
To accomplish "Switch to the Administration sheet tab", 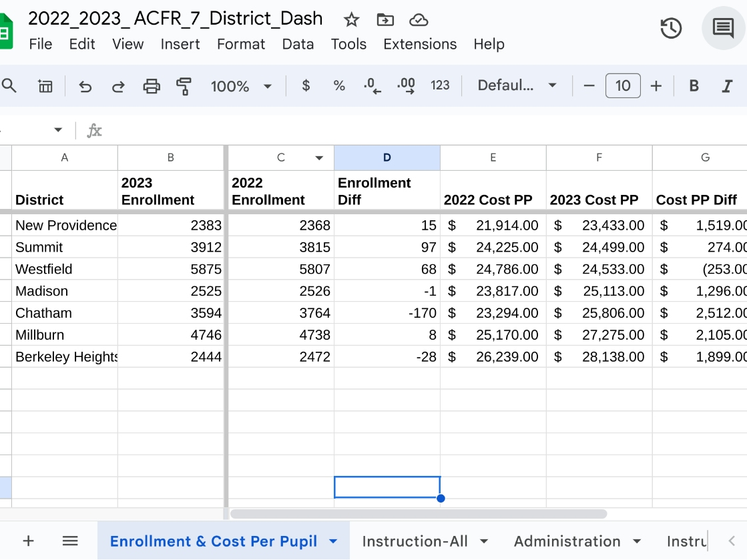I will [567, 541].
